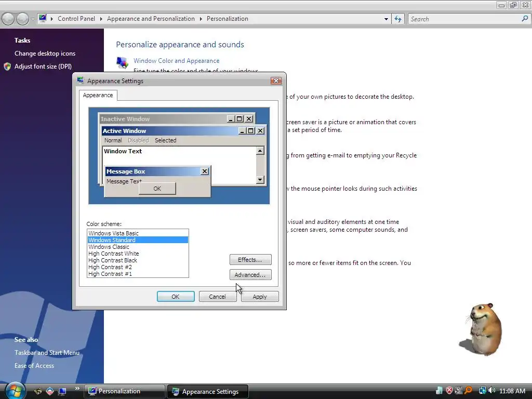Screen dimensions: 532x399
Task: Expand arrow after Appearance and Personalization
Action: point(201,19)
